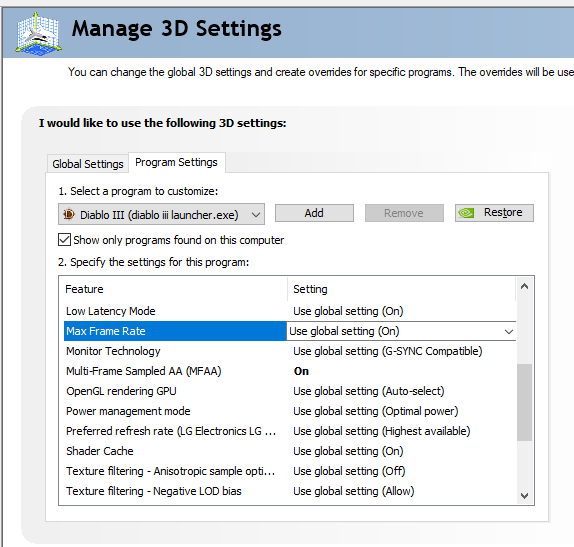Select Multi-Frame Sampled AA (MFAA) row

[x=290, y=371]
